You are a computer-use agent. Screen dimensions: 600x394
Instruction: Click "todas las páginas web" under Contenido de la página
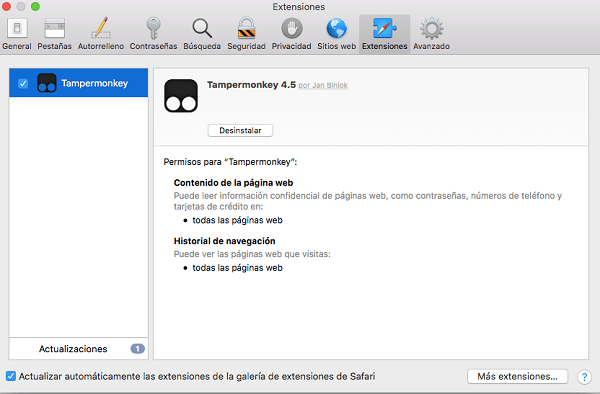coord(237,220)
